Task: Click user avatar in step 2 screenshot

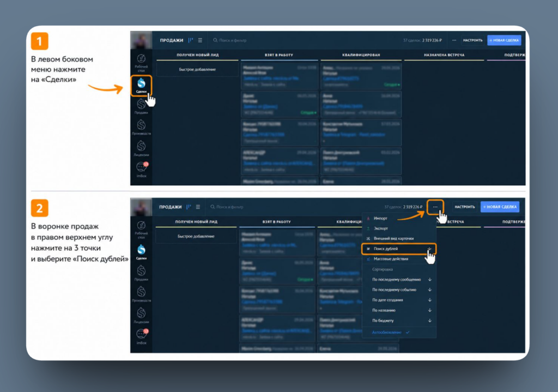Action: point(141,207)
